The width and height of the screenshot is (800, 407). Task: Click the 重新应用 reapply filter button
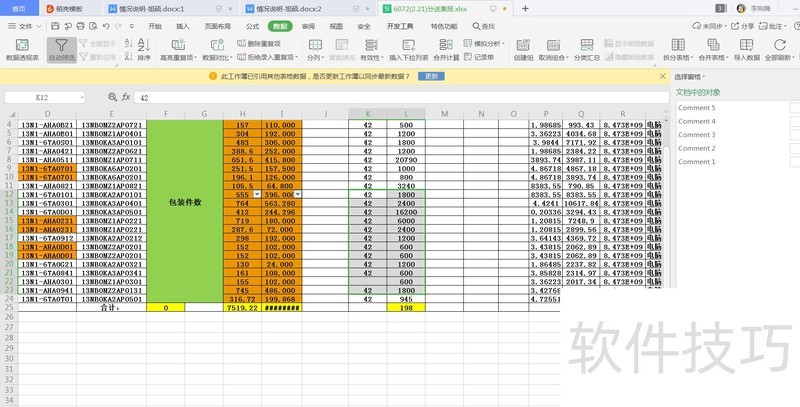97,57
